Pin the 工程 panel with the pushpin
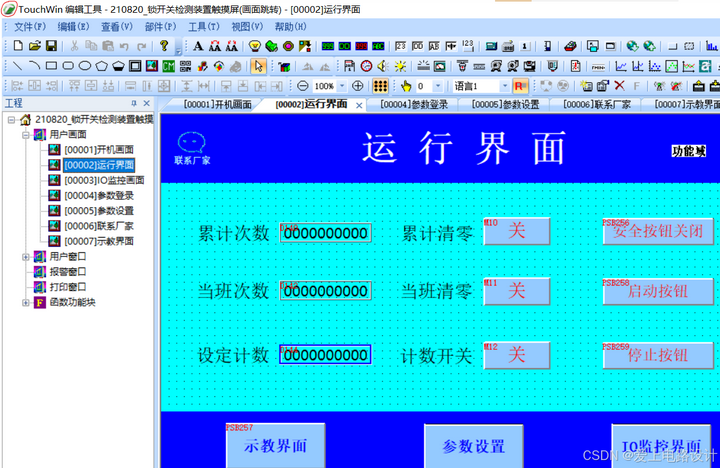Screen dimensions: 720x468 (x=134, y=103)
